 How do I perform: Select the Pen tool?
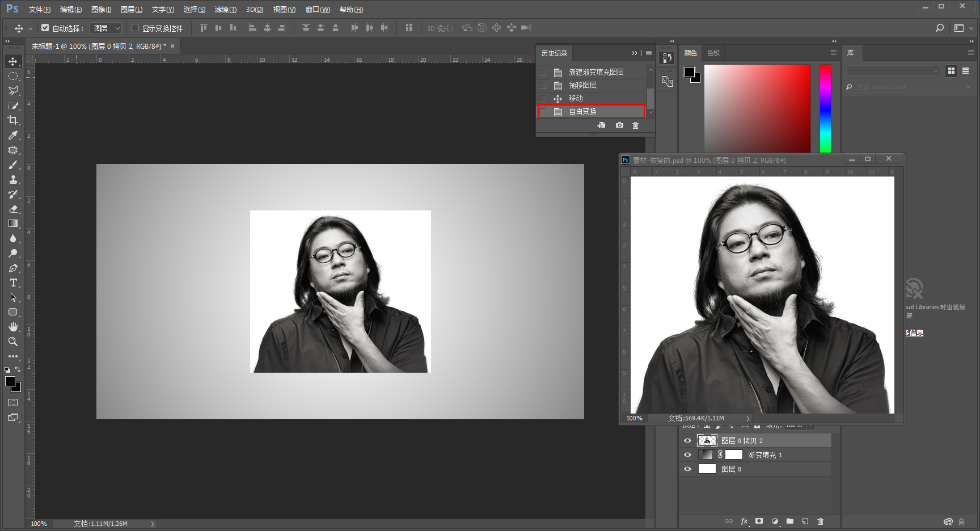13,268
